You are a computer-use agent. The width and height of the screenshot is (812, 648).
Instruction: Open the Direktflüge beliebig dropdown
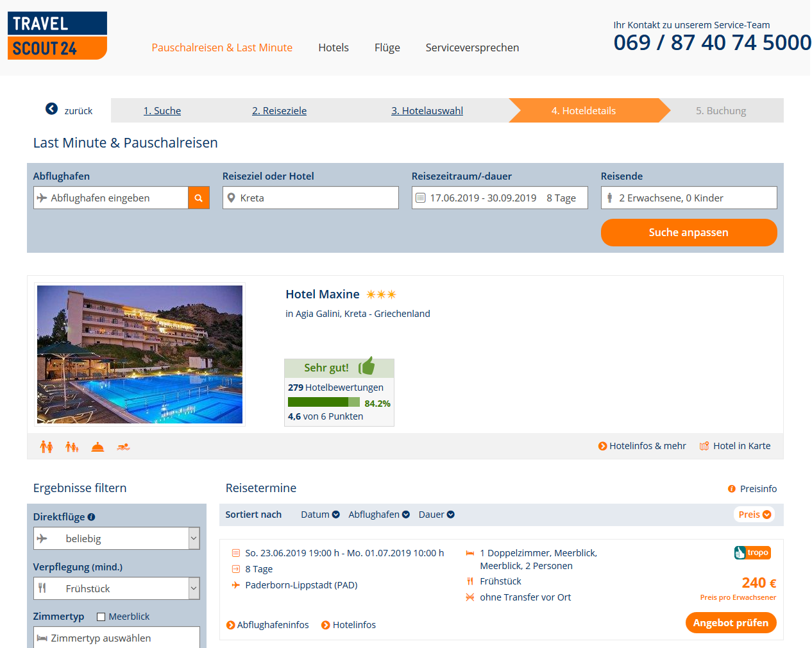click(117, 538)
